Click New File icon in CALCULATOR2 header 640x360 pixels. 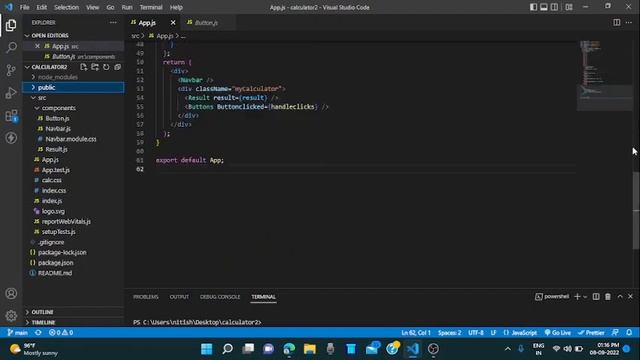tap(84, 67)
